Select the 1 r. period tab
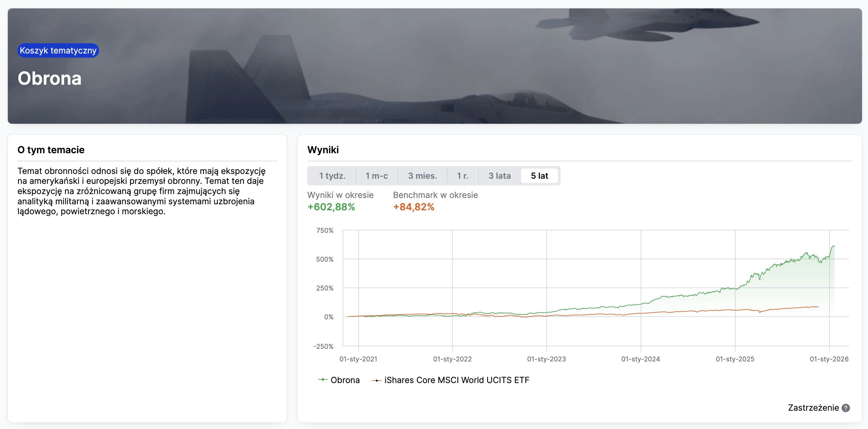The image size is (868, 429). [462, 175]
